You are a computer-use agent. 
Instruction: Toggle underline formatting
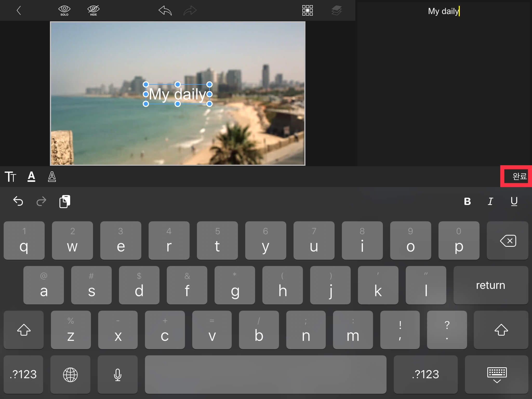pyautogui.click(x=514, y=201)
